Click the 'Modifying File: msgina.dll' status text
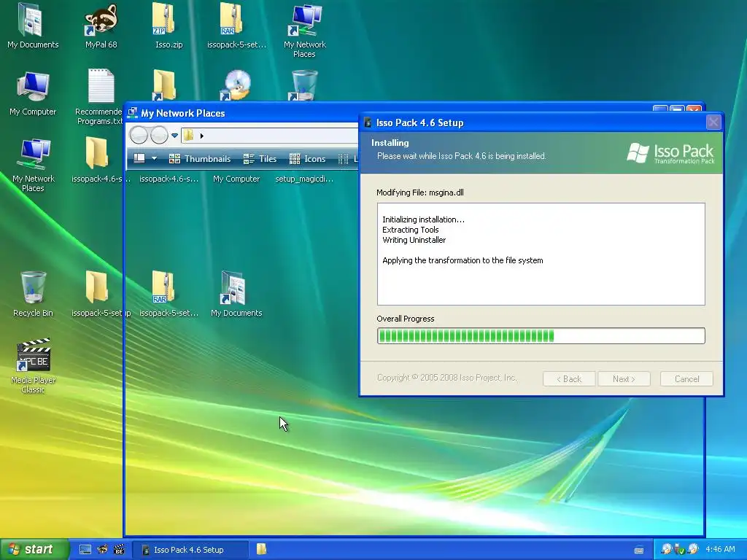 point(419,192)
